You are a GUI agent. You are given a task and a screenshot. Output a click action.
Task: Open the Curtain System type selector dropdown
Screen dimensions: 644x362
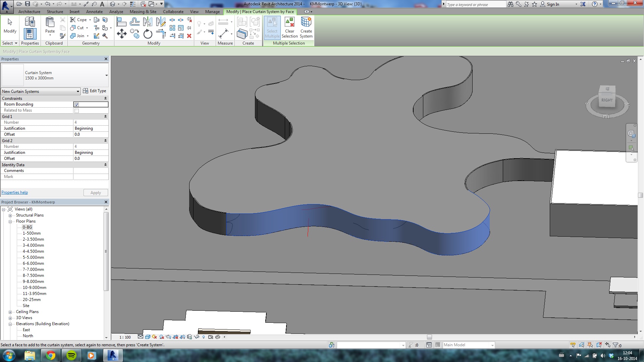point(106,75)
